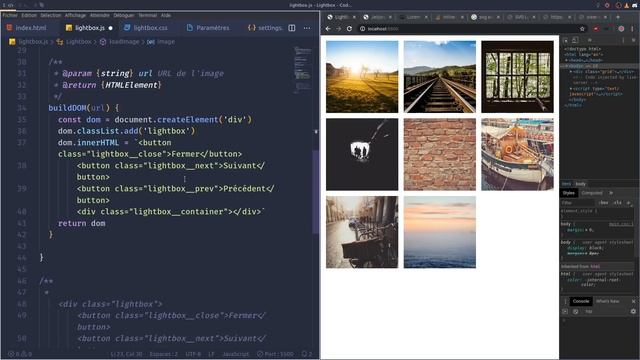The height and width of the screenshot is (360, 640).
Task: Expand the script node in Elements tree
Action: coord(571,88)
